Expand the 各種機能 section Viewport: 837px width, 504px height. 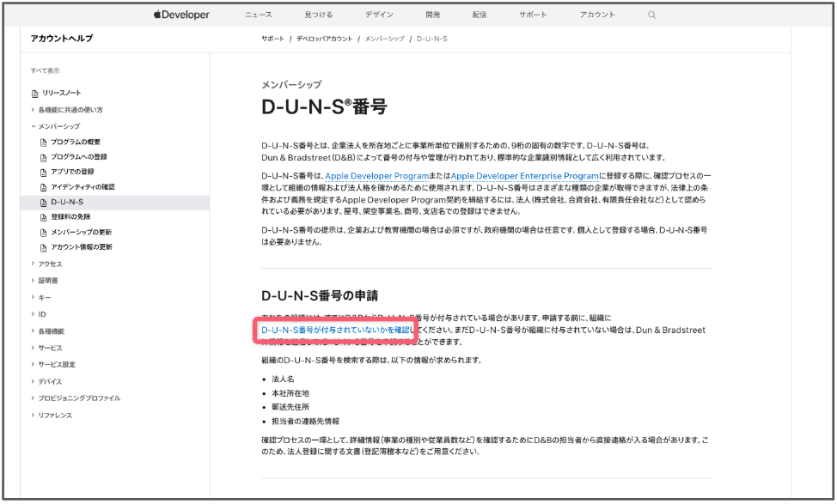click(x=47, y=331)
